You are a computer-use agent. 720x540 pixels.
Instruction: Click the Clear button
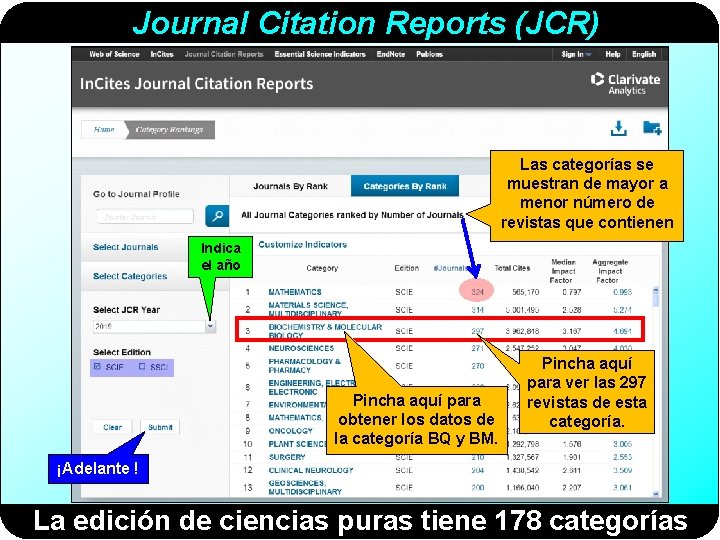(112, 427)
